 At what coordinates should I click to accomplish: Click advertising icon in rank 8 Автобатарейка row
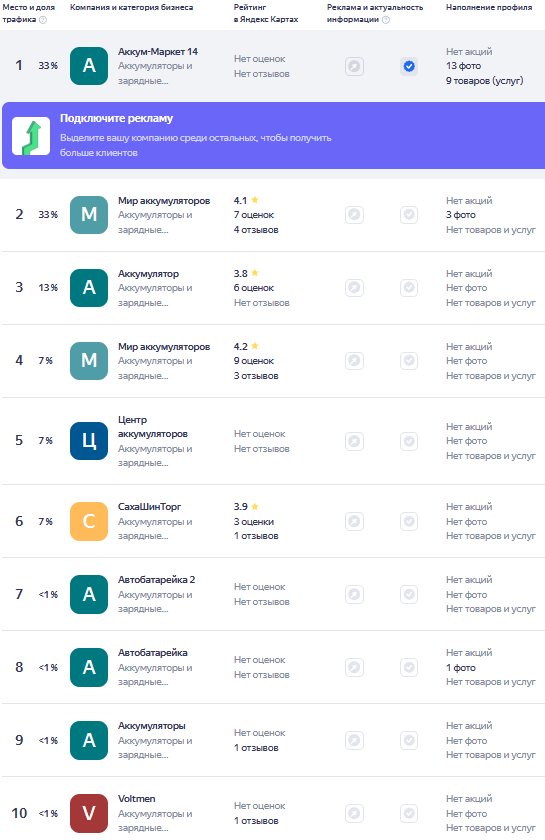click(x=354, y=668)
